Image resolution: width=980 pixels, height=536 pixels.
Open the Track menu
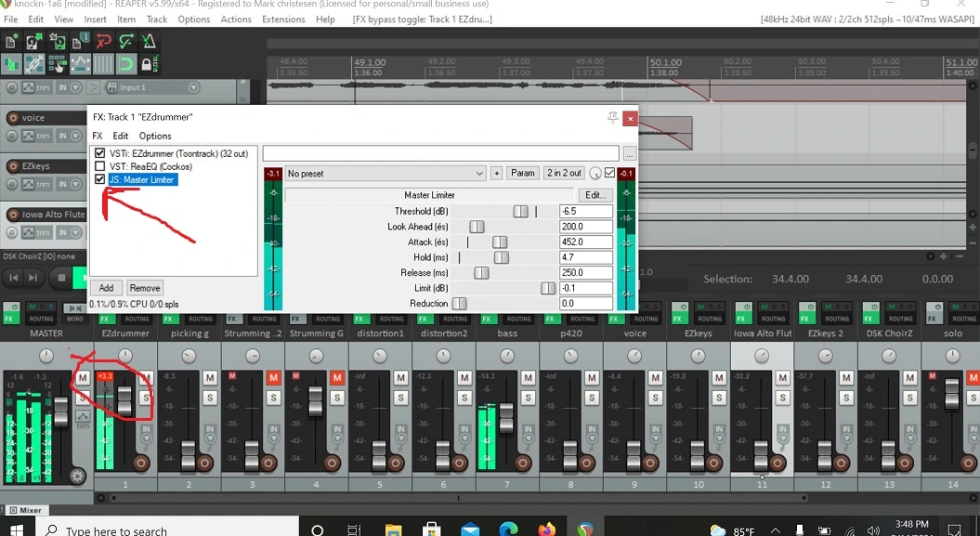click(x=156, y=20)
